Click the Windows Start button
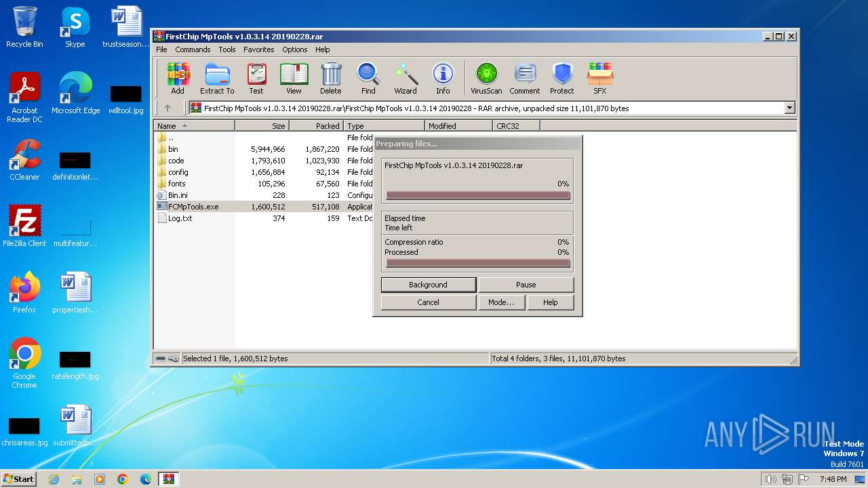 click(x=19, y=479)
